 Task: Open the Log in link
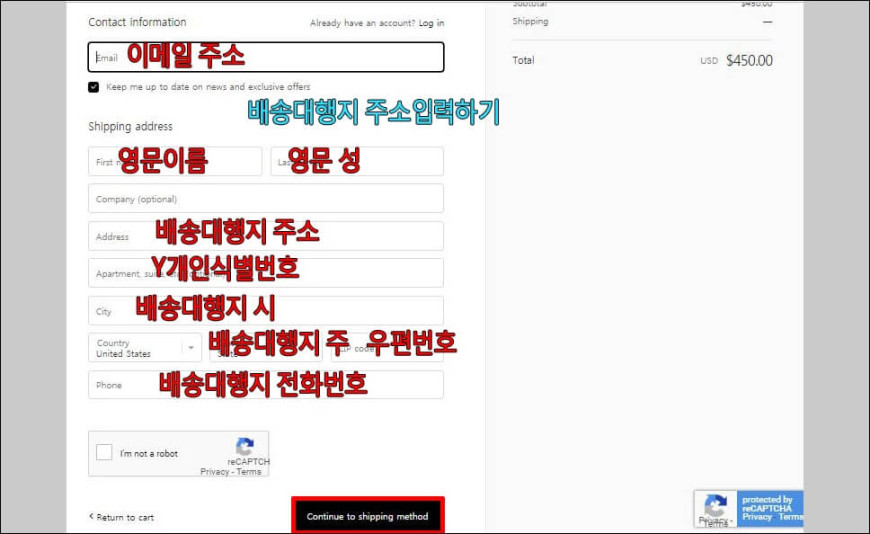tap(431, 23)
